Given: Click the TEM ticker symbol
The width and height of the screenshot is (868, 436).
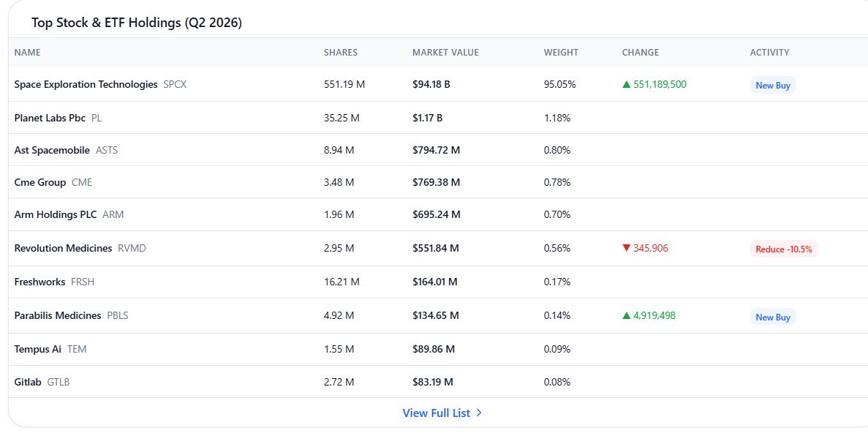Looking at the screenshot, I should [x=77, y=348].
